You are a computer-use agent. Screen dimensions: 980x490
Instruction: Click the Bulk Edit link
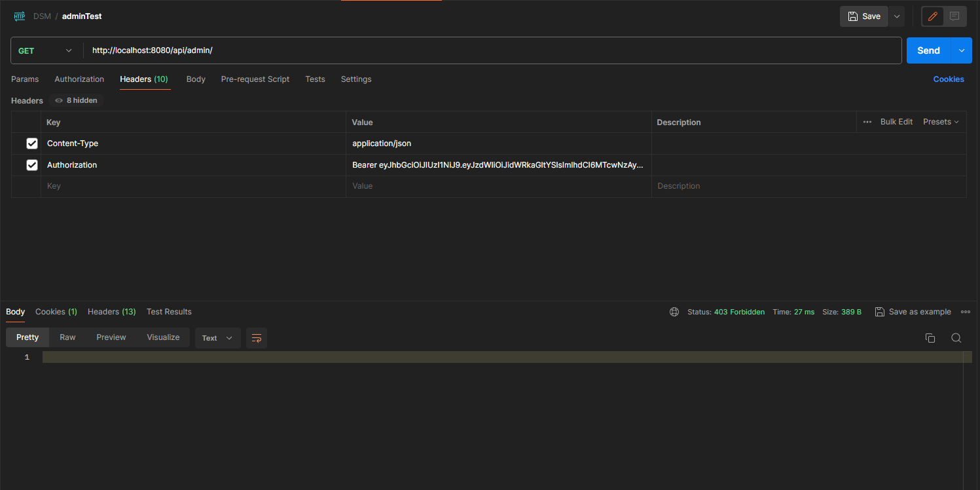pyautogui.click(x=896, y=122)
